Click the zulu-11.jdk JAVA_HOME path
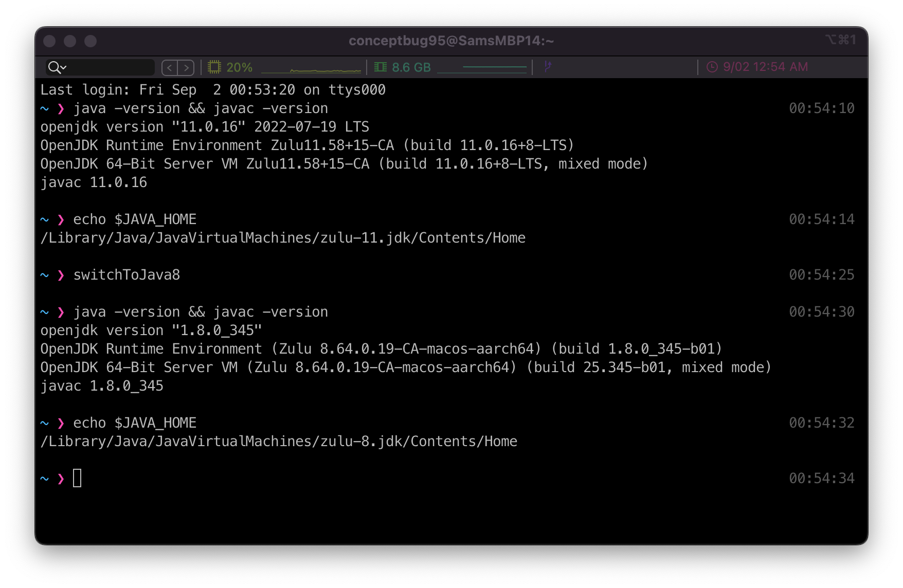Image resolution: width=903 pixels, height=588 pixels. click(283, 238)
